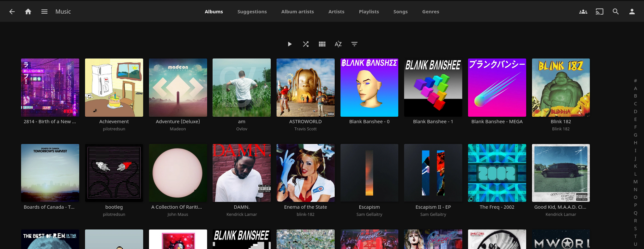This screenshot has width=644, height=249.
Task: Open SyncPlay group icon
Action: 583,12
